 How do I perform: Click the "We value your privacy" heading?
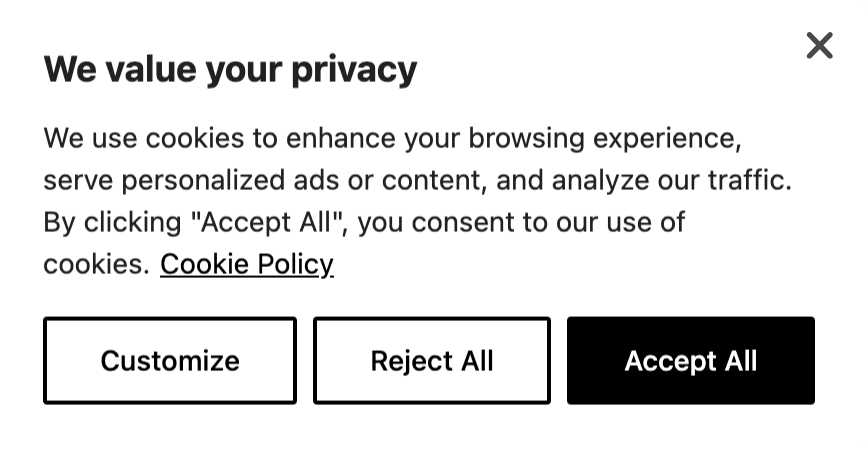[230, 69]
